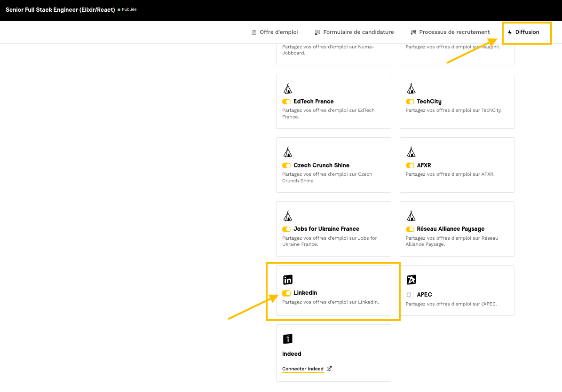Click the Czech Crunch Shine title
Viewport: 562px width, 392px height.
point(322,165)
